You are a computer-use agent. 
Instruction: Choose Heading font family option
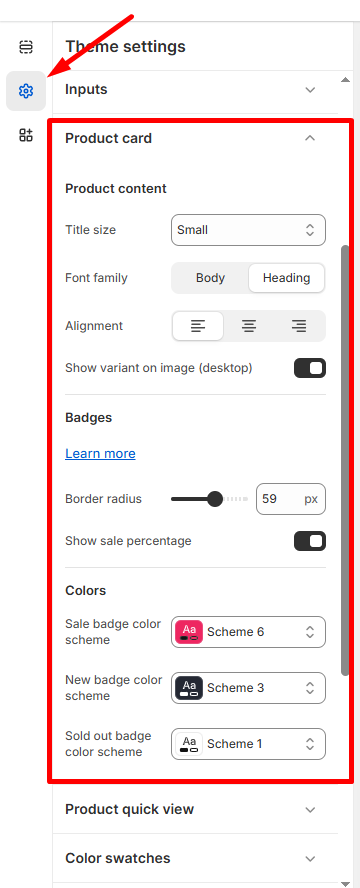(286, 278)
